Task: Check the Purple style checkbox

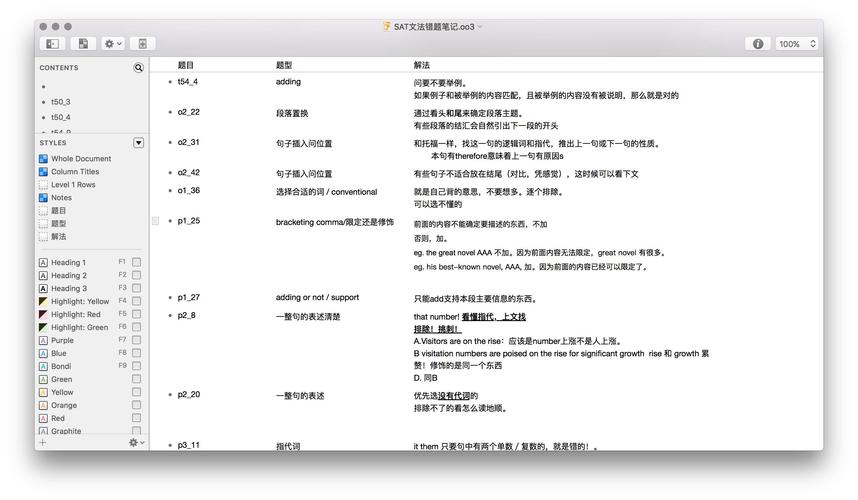Action: click(x=137, y=340)
